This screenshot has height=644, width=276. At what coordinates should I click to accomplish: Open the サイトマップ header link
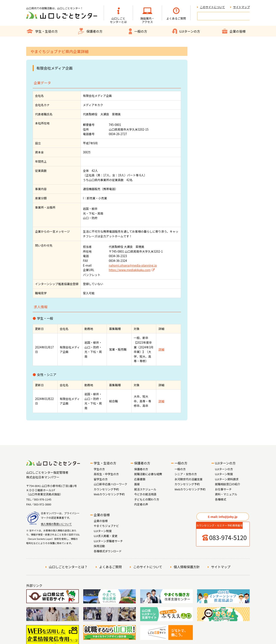[x=241, y=7]
